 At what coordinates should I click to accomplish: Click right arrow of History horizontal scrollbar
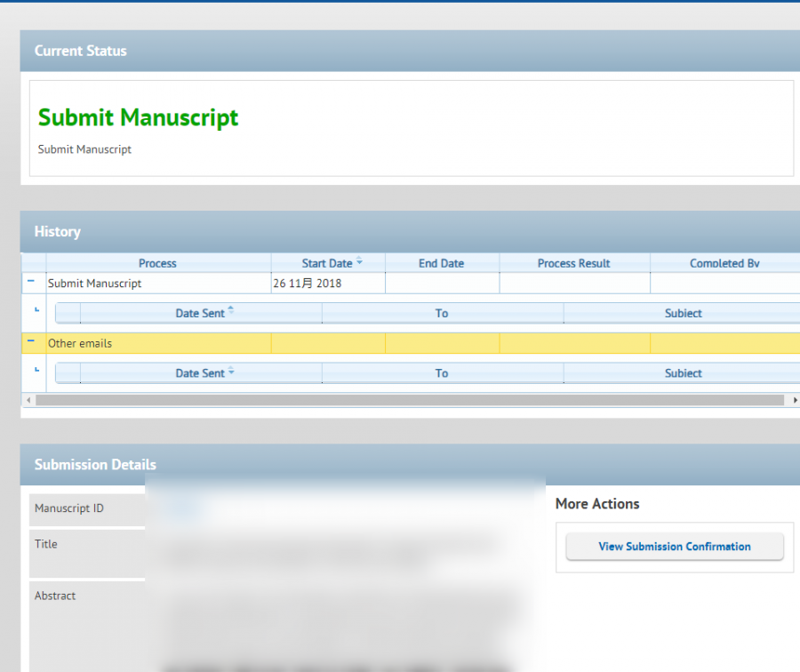coord(794,401)
